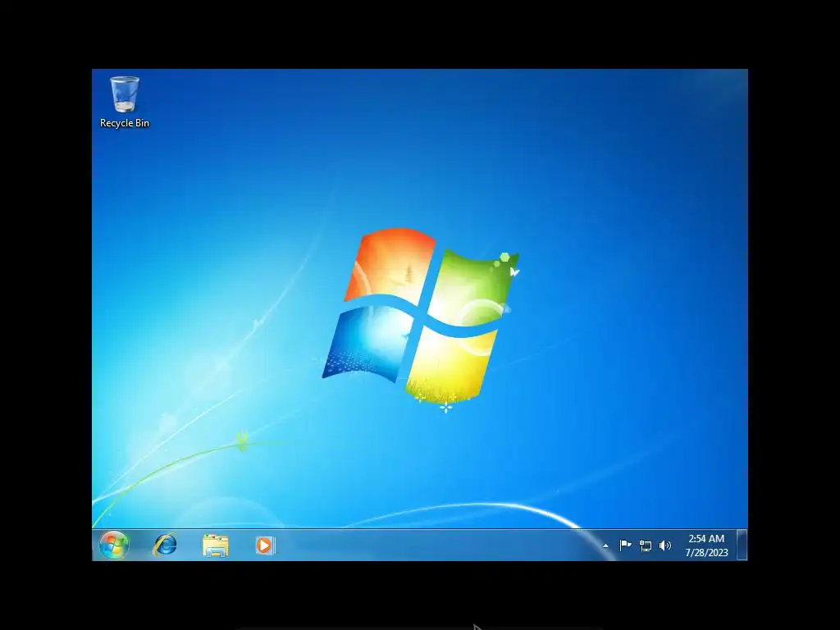The height and width of the screenshot is (630, 840).
Task: Click the Show desktop button at taskbar end
Action: tap(742, 545)
